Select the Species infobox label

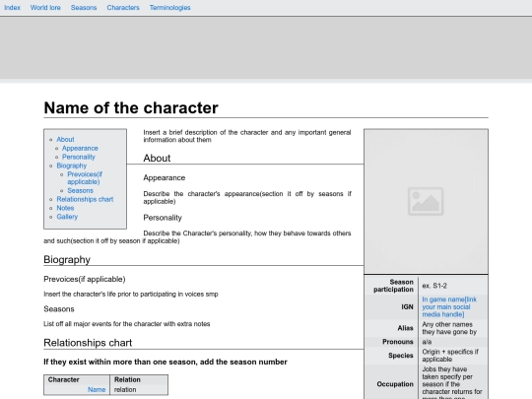(x=401, y=356)
